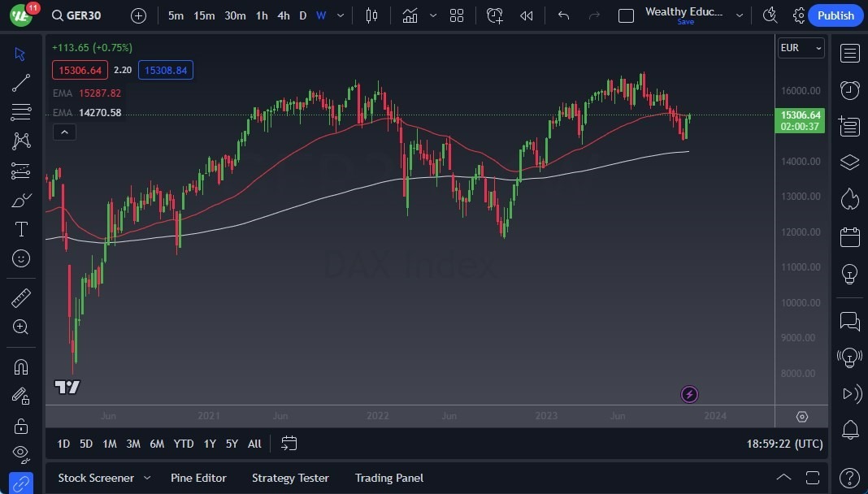Select the Trend Line drawing tool
868x494 pixels.
pos(21,82)
